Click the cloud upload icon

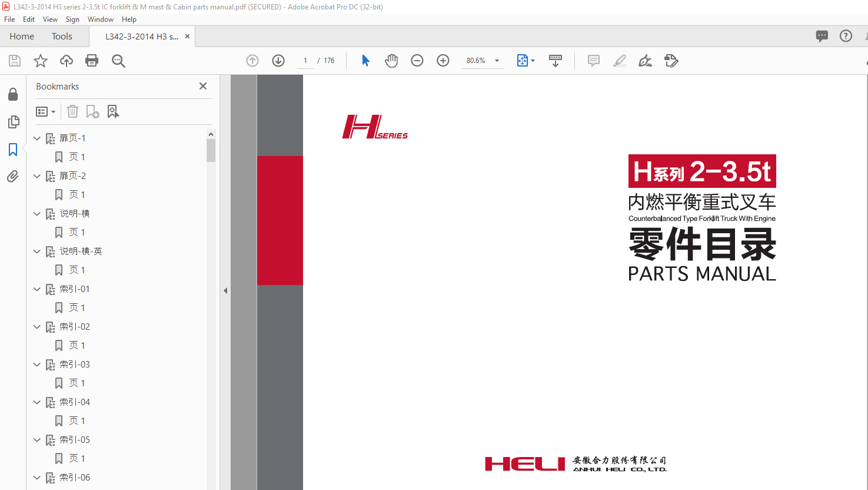click(66, 61)
